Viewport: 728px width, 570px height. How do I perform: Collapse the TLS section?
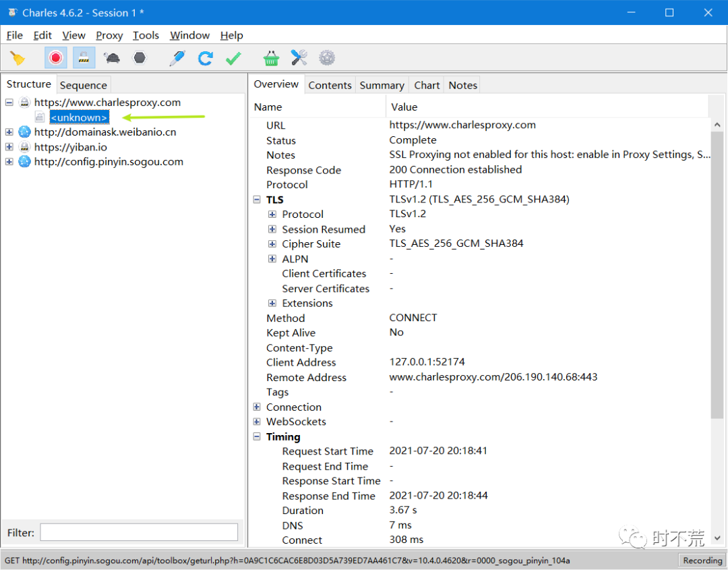pyautogui.click(x=257, y=199)
